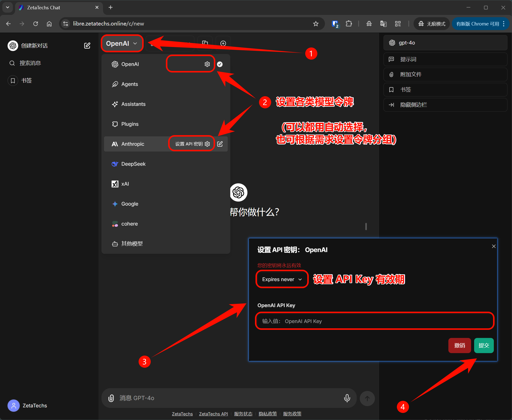Click the incognito hat icon in toolbar
Screen dimensions: 512x420
click(x=369, y=24)
